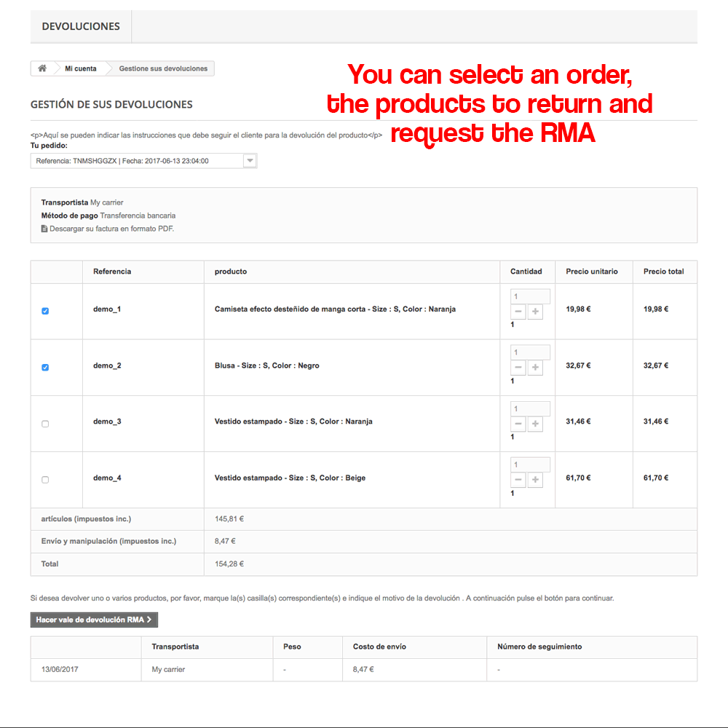The height and width of the screenshot is (728, 728).
Task: Increase quantity for demo_1 with plus icon
Action: point(535,312)
